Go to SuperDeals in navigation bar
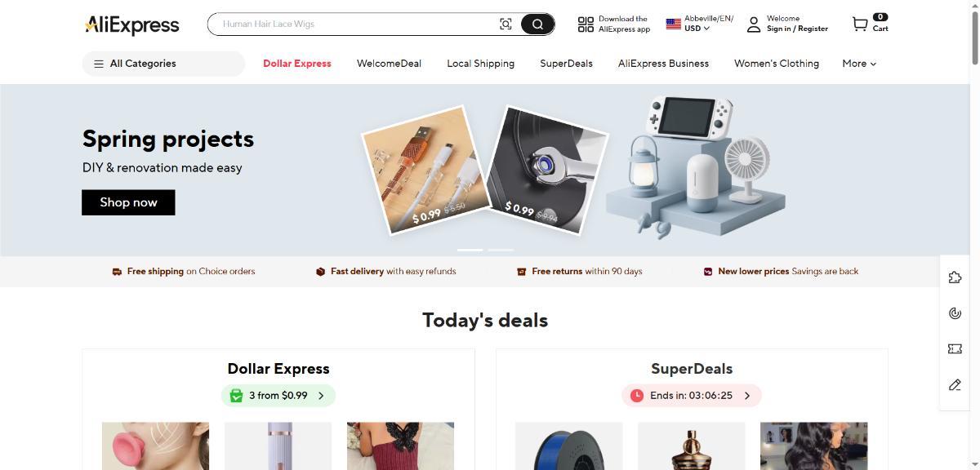This screenshot has width=980, height=470. point(566,64)
